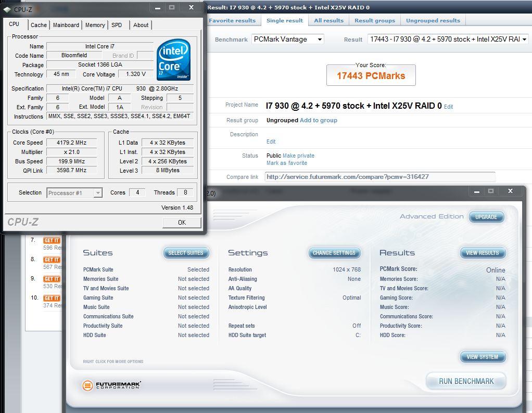Select the CPU tab in CPU-Z
532x413 pixels.
coord(14,24)
